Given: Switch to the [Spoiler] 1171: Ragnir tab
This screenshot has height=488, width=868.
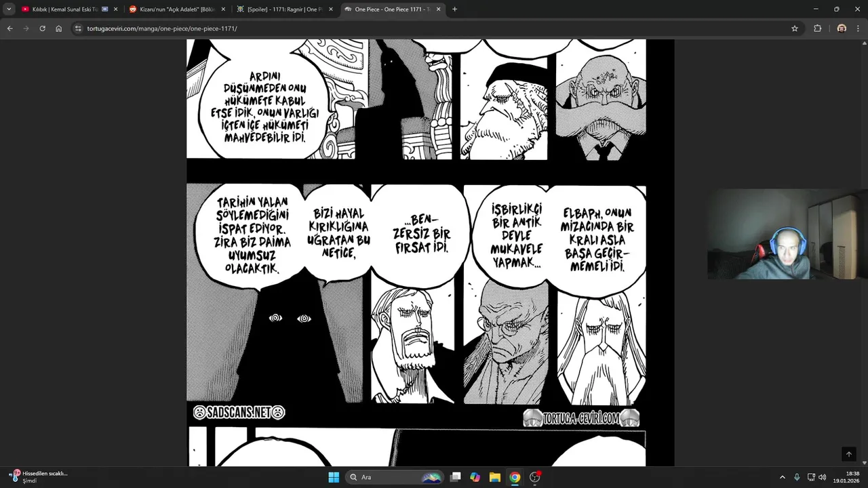Looking at the screenshot, I should click(x=284, y=9).
